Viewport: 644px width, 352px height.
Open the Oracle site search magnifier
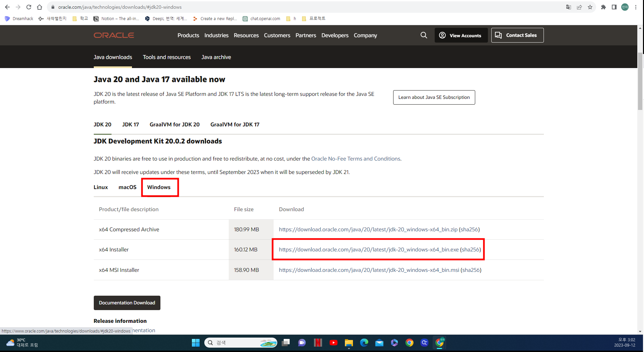pyautogui.click(x=424, y=35)
